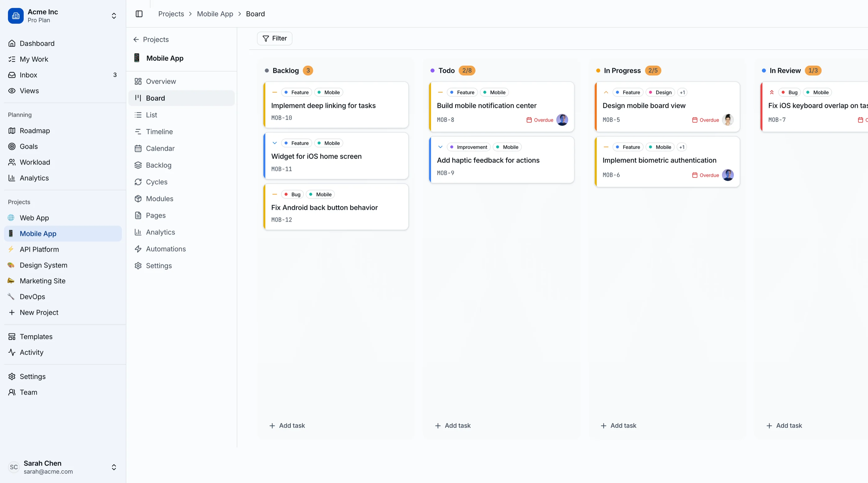Click +1 labels badge on biometric authentication card
The image size is (868, 483).
pos(682,147)
